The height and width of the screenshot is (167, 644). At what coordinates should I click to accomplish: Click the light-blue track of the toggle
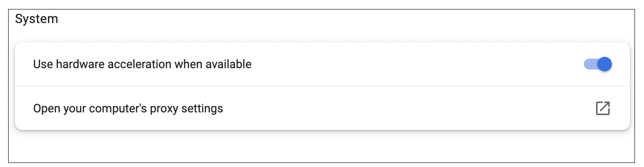pyautogui.click(x=590, y=64)
